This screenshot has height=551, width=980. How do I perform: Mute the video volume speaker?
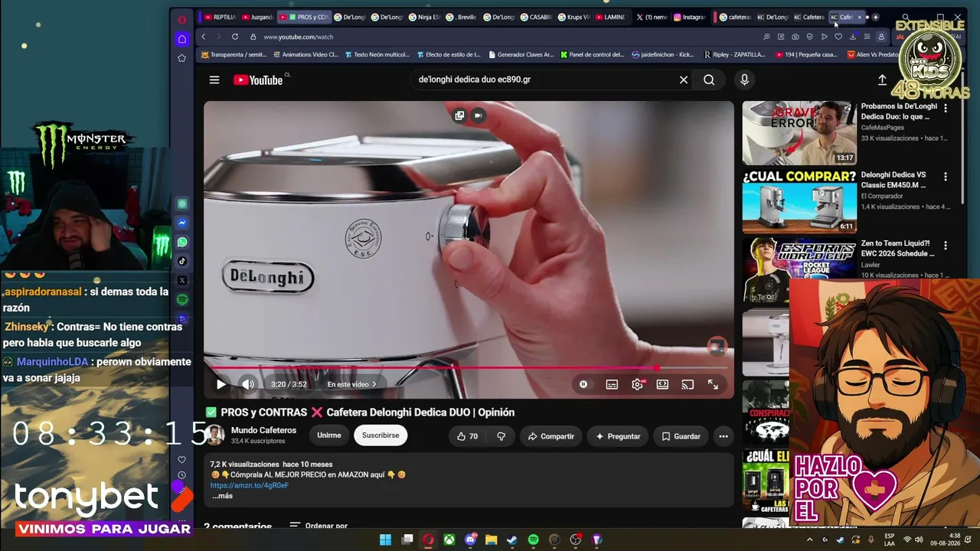pos(248,384)
